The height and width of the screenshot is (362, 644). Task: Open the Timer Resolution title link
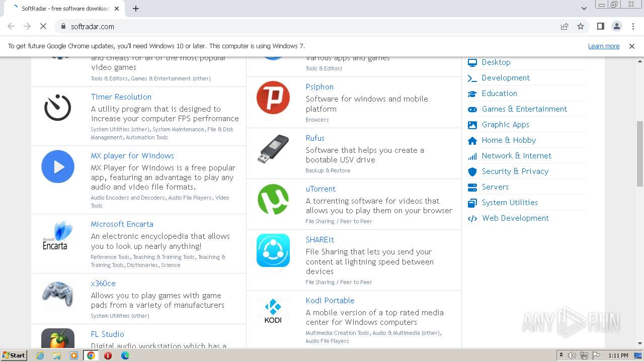pyautogui.click(x=121, y=97)
